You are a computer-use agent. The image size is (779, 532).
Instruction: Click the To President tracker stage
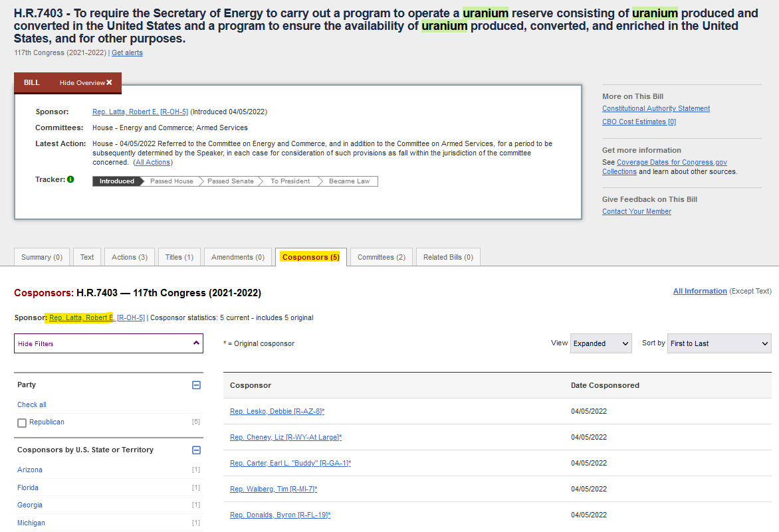coord(290,181)
